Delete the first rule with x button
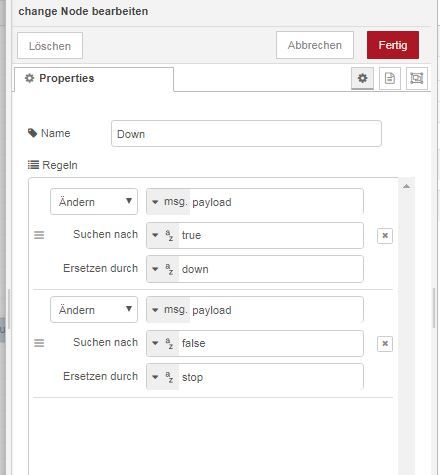440x475 pixels. click(x=385, y=236)
